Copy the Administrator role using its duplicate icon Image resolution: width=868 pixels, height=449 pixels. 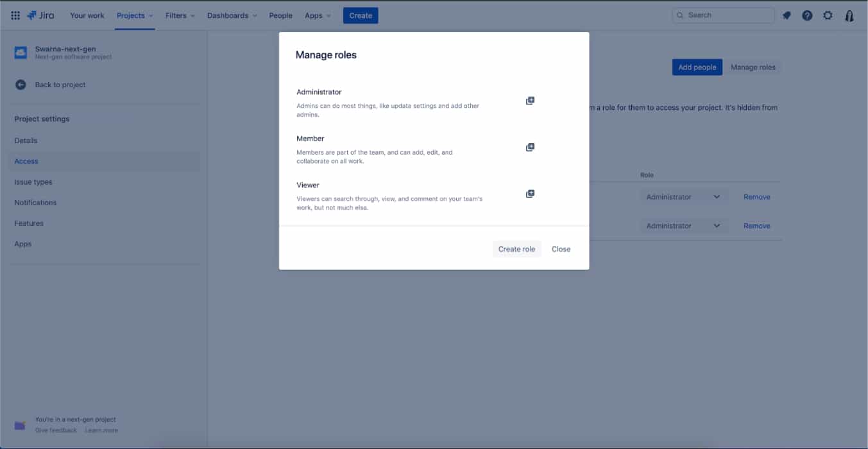tap(530, 101)
